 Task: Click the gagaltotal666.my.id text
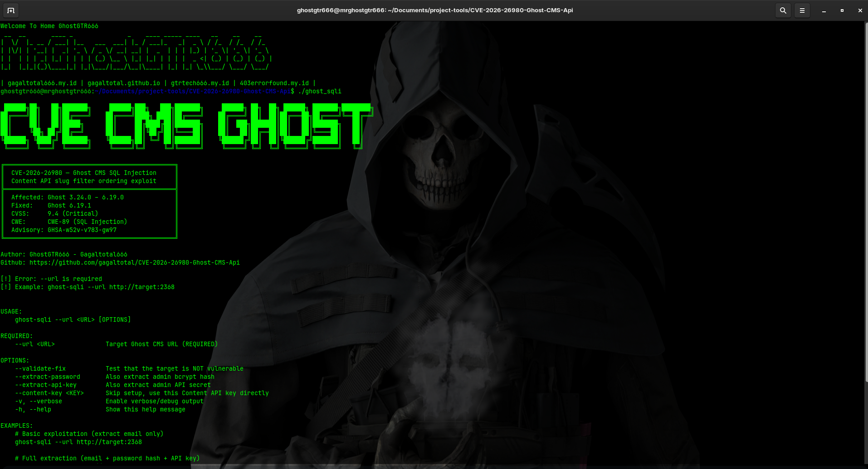42,83
